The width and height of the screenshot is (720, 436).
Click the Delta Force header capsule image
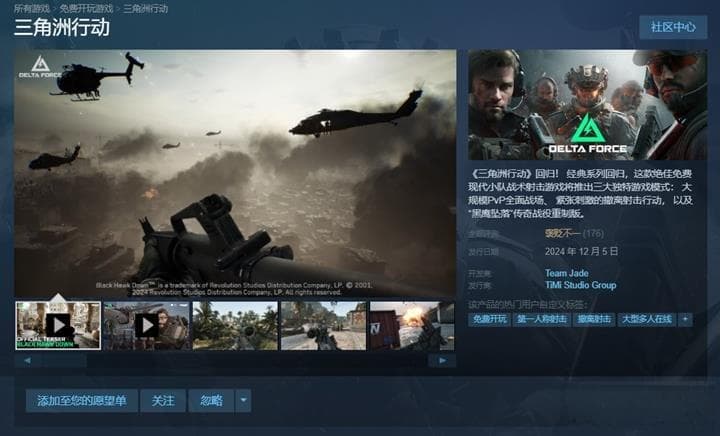point(587,105)
